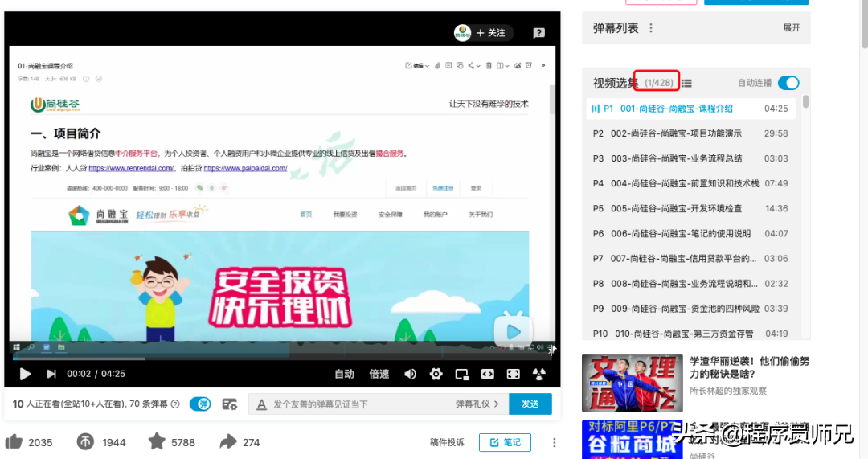Give coins with the coin icon
The width and height of the screenshot is (868, 459).
click(85, 442)
